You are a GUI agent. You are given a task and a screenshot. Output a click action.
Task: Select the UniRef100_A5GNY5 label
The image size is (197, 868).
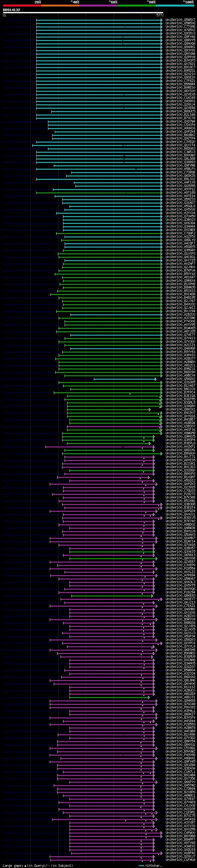tap(180, 247)
